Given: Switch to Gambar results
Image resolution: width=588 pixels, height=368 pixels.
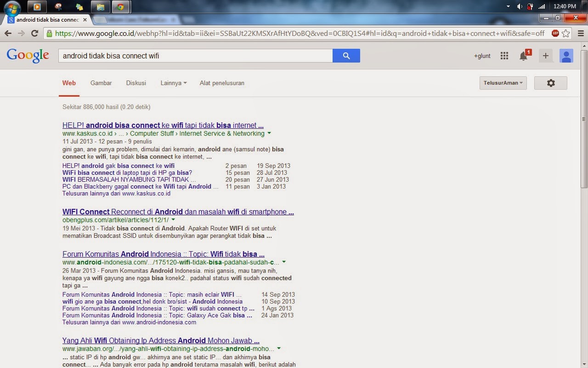Looking at the screenshot, I should pyautogui.click(x=101, y=83).
